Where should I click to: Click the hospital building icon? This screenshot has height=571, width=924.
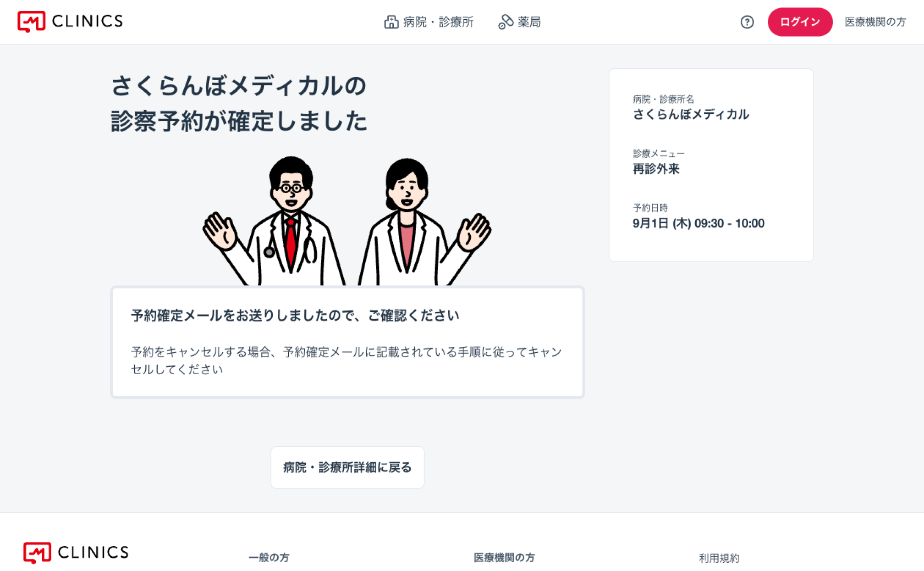click(391, 22)
